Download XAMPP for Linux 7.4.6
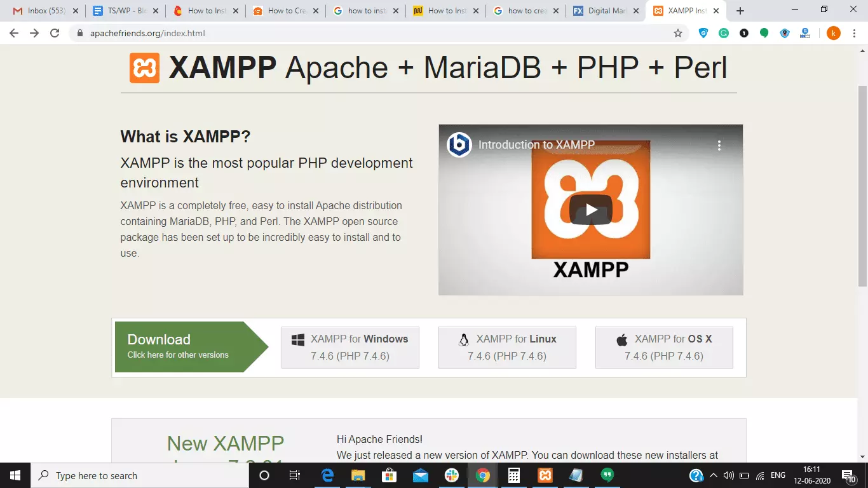Screen dimensions: 868x488 [x=507, y=347]
